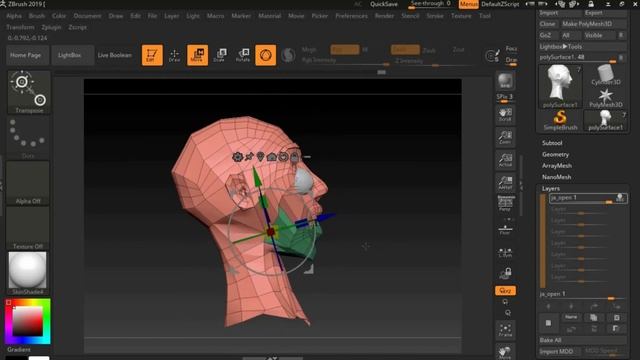Expand the NanoMesh section
The image size is (640, 360).
point(556,177)
